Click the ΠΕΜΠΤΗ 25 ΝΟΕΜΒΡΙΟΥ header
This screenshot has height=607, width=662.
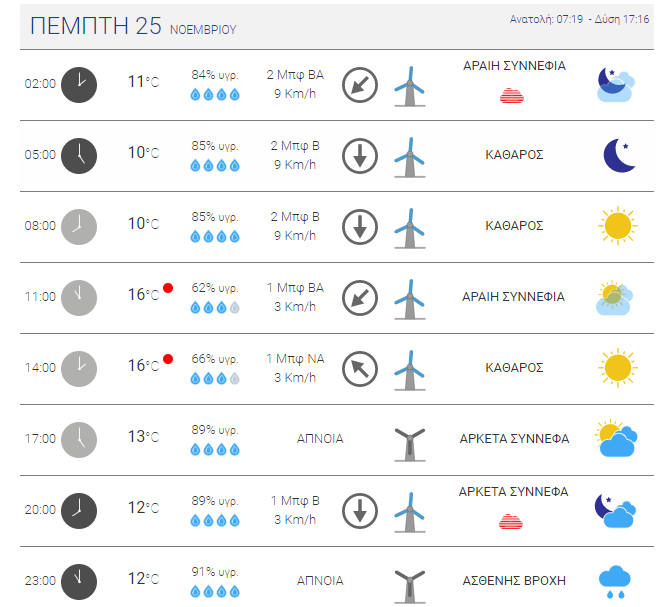133,26
